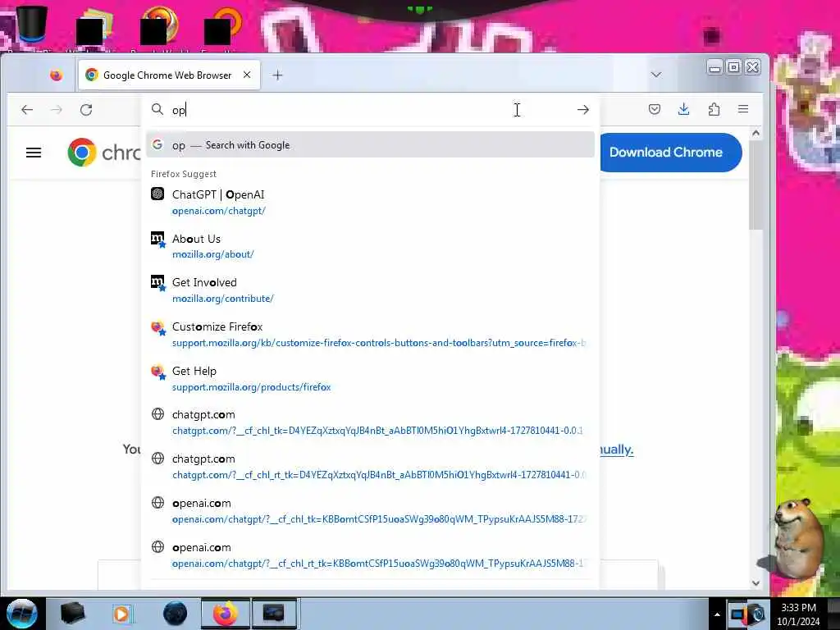Screen dimensions: 840x630
Task: Click scrollbar down arrow on page
Action: (x=756, y=583)
